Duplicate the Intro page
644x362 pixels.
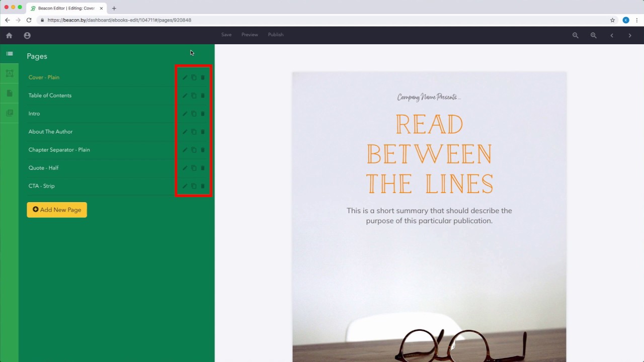[194, 114]
